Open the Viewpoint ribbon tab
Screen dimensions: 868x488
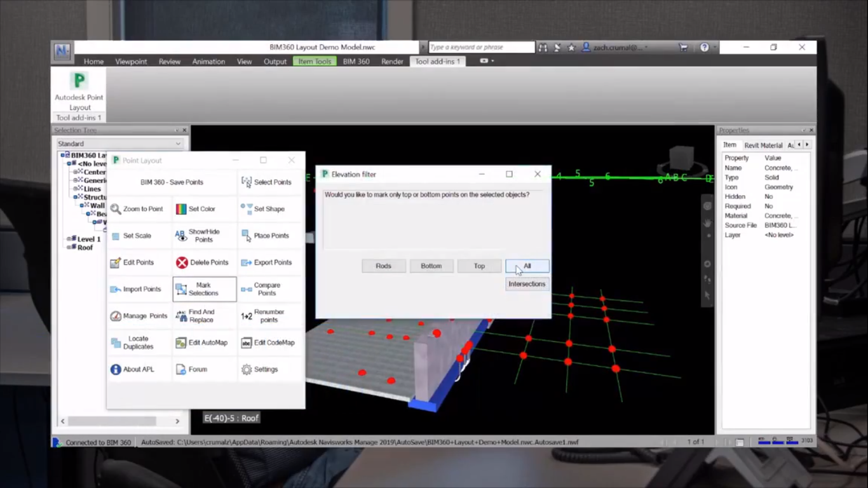pyautogui.click(x=131, y=62)
